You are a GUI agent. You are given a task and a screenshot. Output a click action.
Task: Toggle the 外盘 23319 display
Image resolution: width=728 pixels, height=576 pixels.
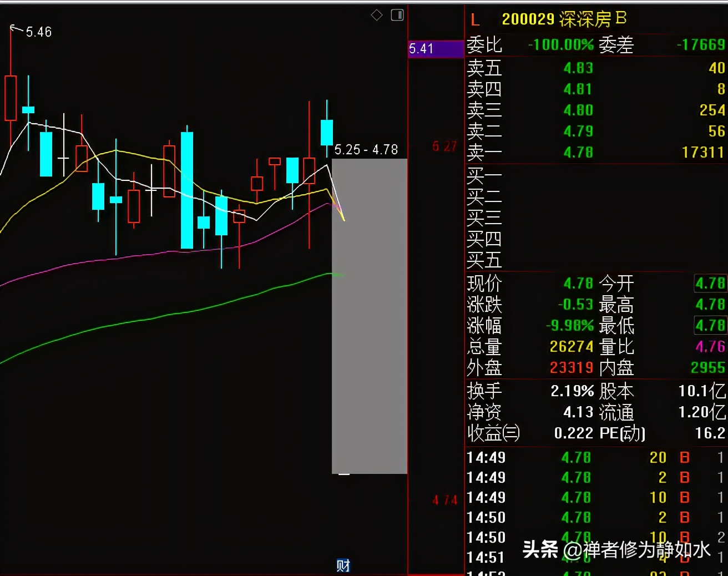[x=572, y=367]
